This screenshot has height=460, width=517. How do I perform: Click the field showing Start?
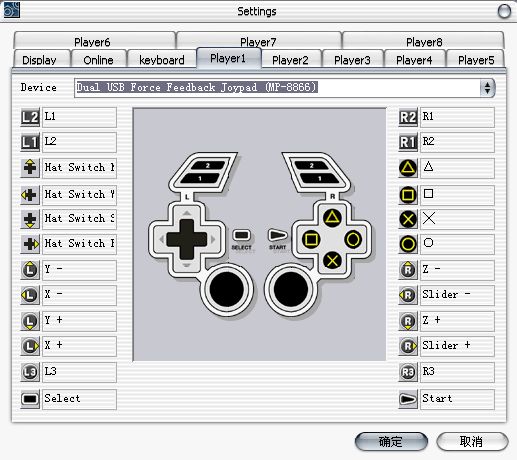click(457, 399)
